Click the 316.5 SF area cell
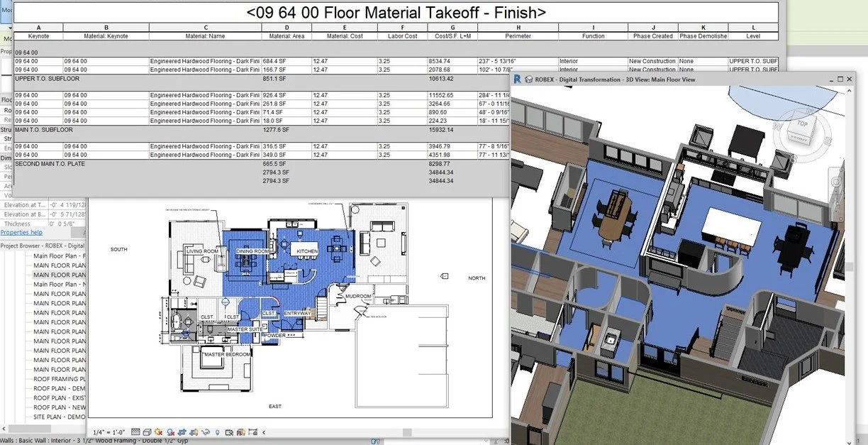The height and width of the screenshot is (445, 868). coord(286,146)
